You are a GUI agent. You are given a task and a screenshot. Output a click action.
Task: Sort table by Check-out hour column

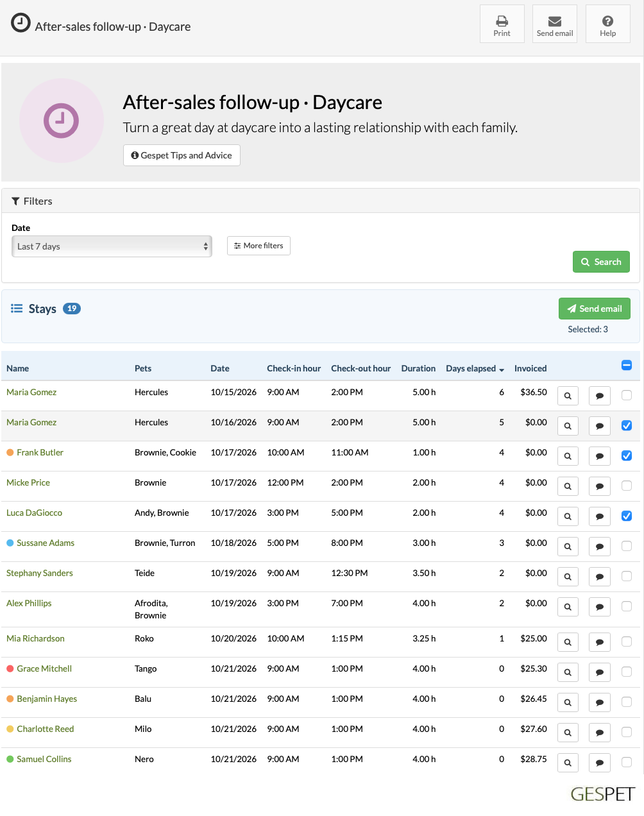click(x=360, y=368)
